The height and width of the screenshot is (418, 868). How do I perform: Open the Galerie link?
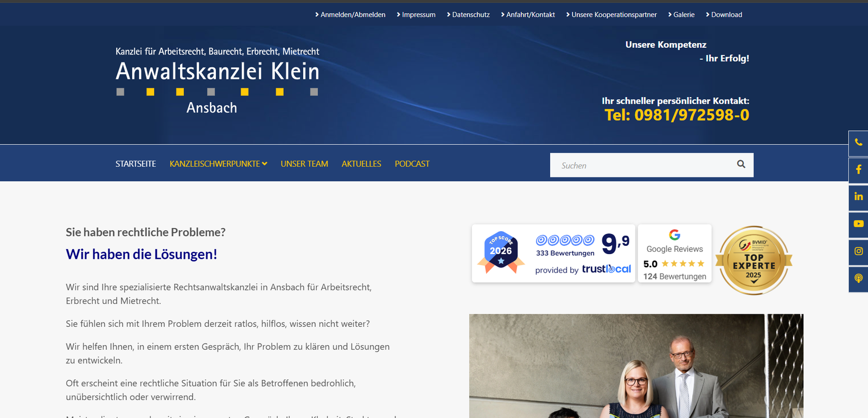[x=681, y=15]
